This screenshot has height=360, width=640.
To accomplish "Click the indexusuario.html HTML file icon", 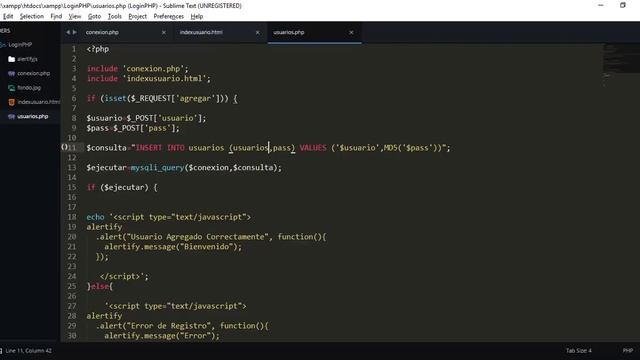I will click(11, 102).
